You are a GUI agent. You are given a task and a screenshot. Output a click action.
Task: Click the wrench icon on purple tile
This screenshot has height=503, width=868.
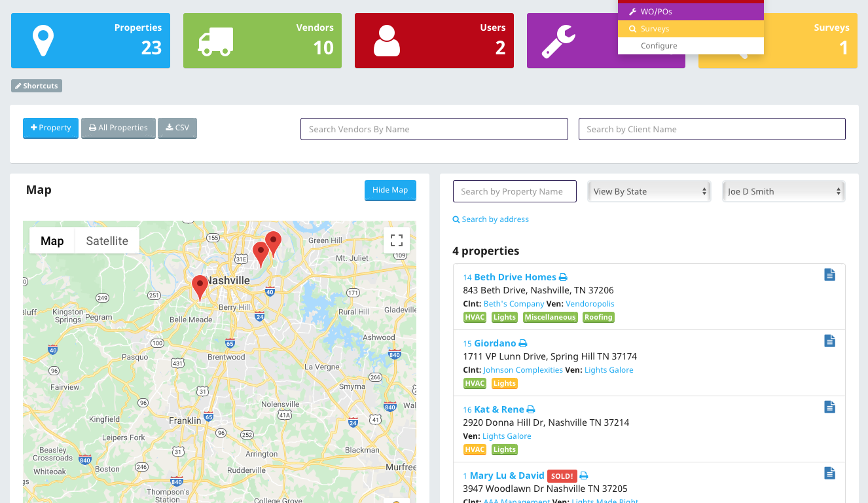pos(559,41)
